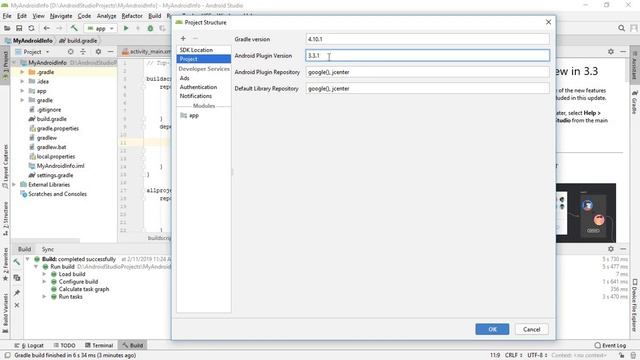The width and height of the screenshot is (640, 360).
Task: Expand the Load build node
Action: point(44,274)
